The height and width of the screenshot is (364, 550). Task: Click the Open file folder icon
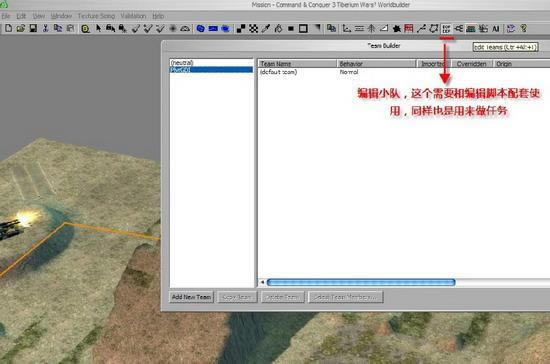point(21,28)
